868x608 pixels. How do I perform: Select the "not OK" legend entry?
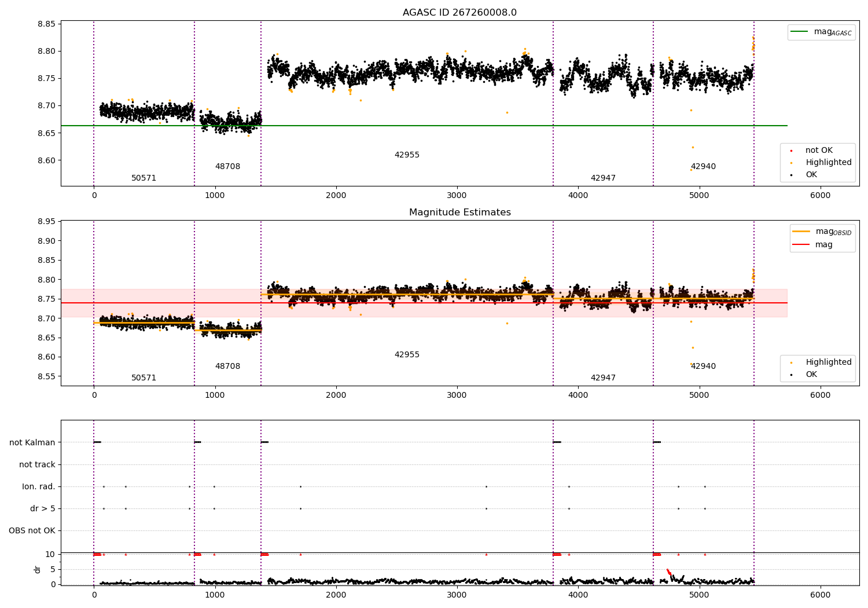(x=819, y=151)
